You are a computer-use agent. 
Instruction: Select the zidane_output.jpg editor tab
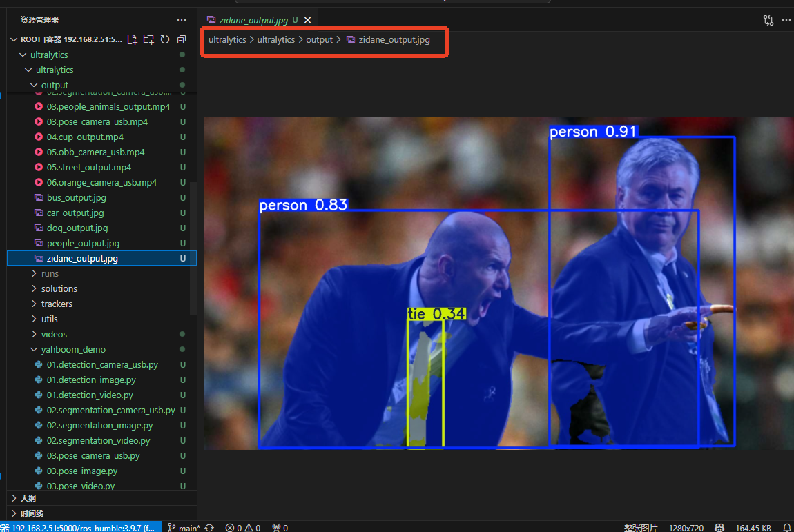pyautogui.click(x=258, y=20)
